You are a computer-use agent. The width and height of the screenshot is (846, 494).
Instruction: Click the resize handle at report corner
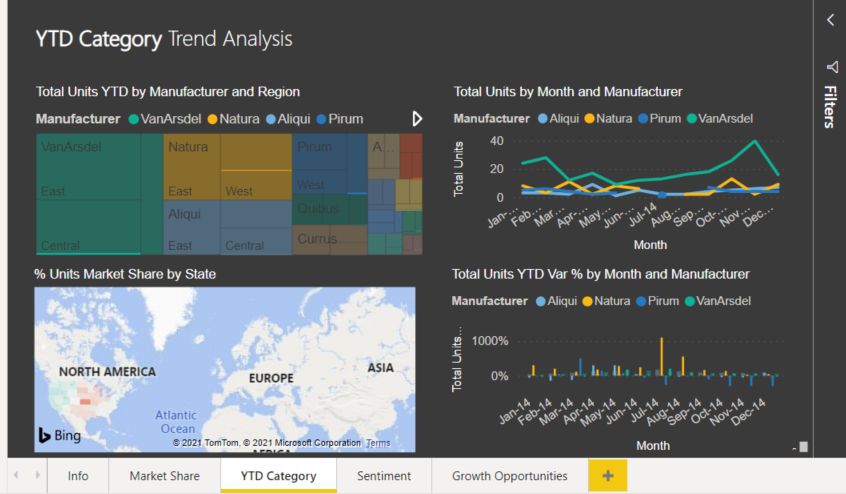click(803, 447)
